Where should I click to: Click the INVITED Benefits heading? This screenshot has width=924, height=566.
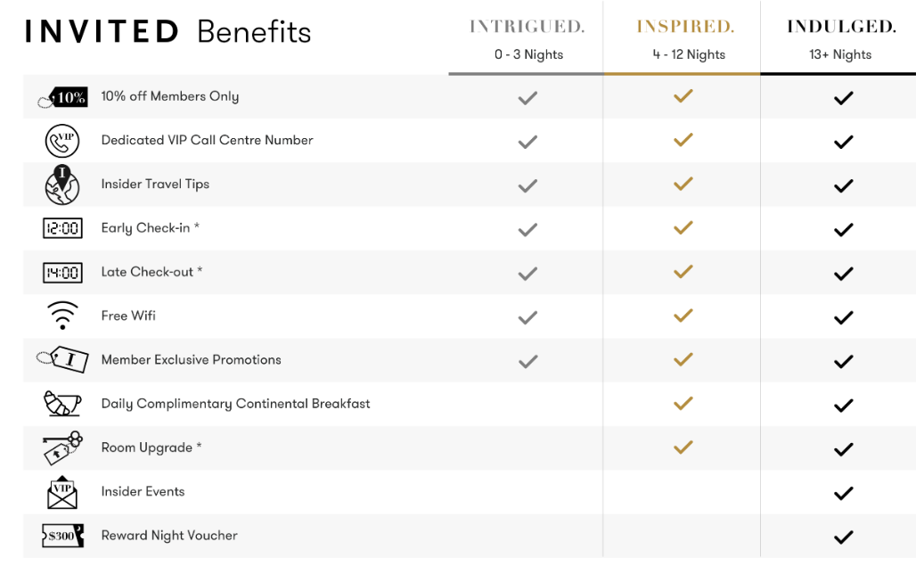pyautogui.click(x=168, y=32)
